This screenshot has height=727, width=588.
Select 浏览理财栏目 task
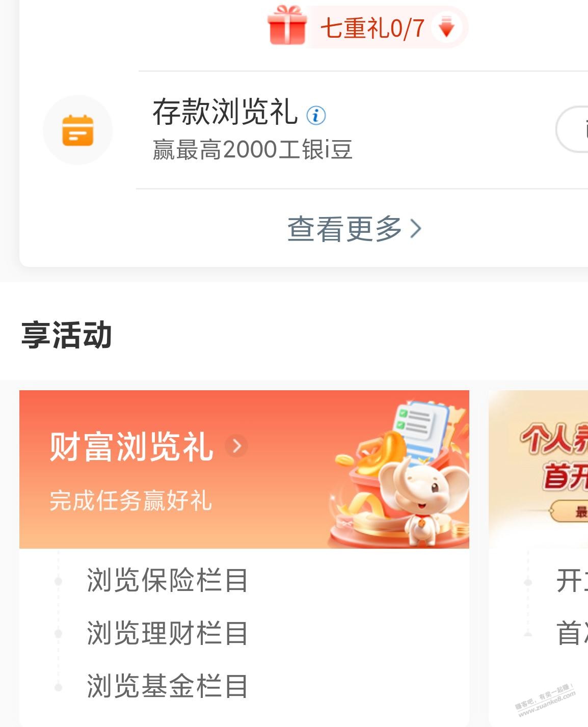pyautogui.click(x=167, y=633)
